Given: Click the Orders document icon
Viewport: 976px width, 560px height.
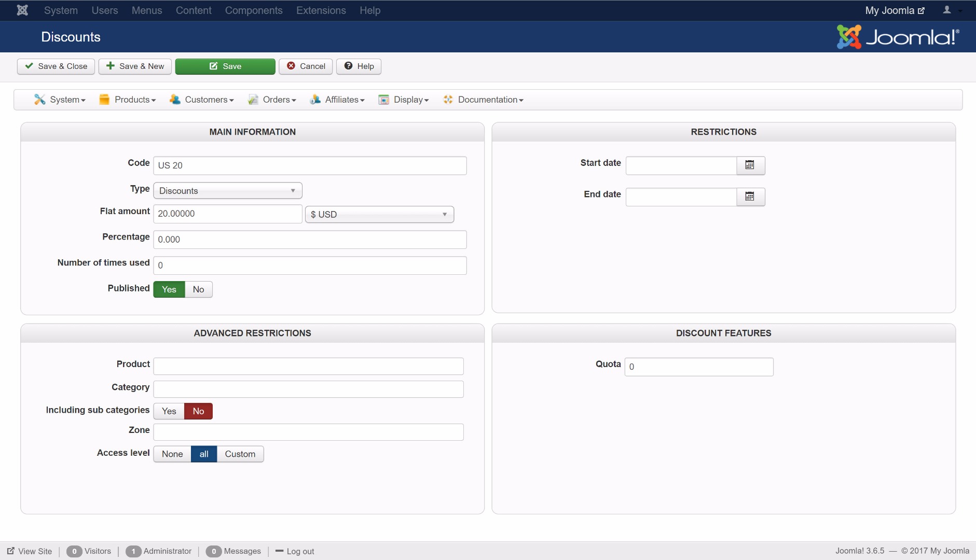Looking at the screenshot, I should [253, 100].
